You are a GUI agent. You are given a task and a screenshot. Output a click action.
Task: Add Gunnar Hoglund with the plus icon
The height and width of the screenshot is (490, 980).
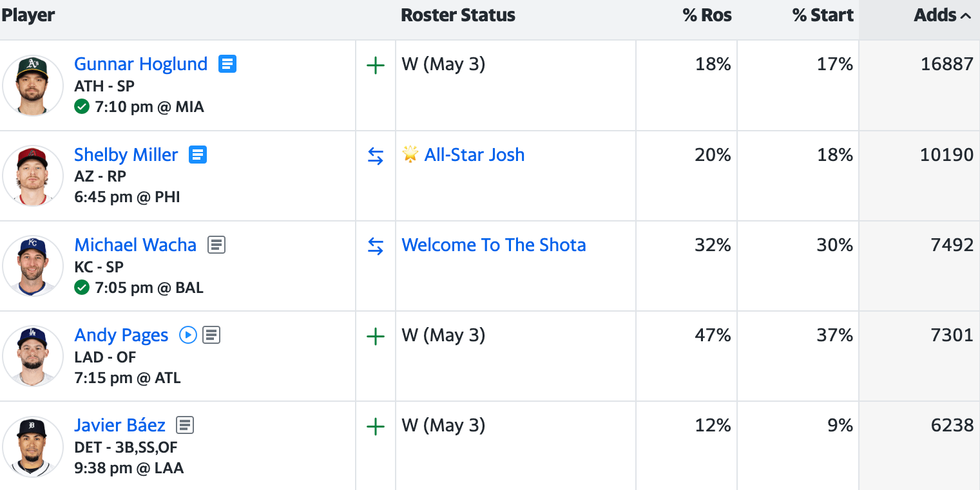tap(375, 66)
